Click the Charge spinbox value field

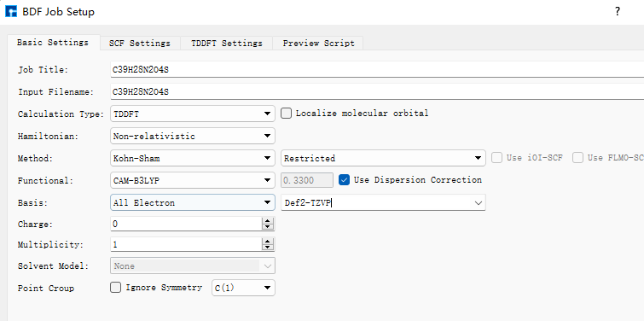pyautogui.click(x=186, y=224)
